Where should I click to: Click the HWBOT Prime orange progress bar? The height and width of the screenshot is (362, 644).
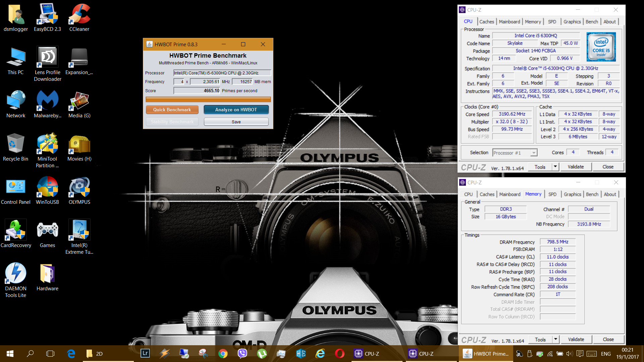click(208, 99)
